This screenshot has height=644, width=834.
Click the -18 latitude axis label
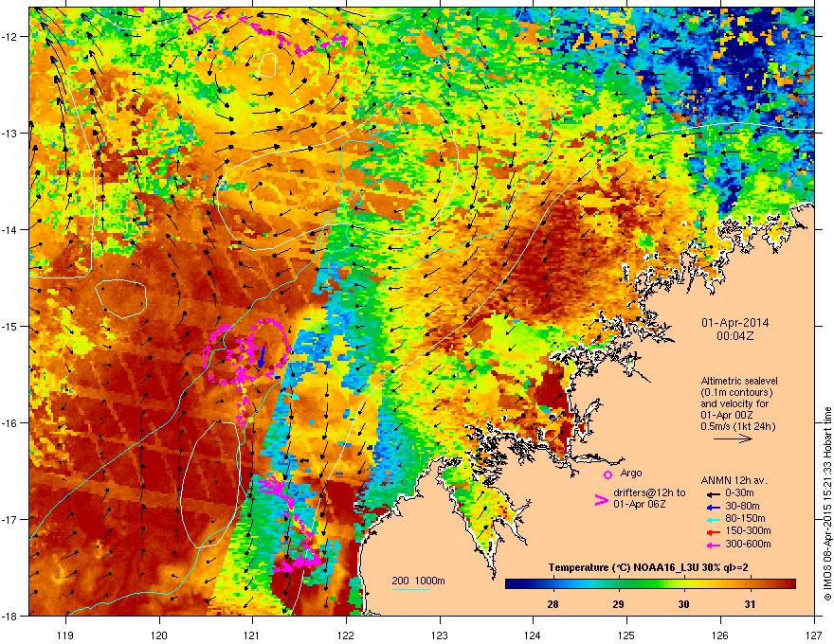click(9, 617)
